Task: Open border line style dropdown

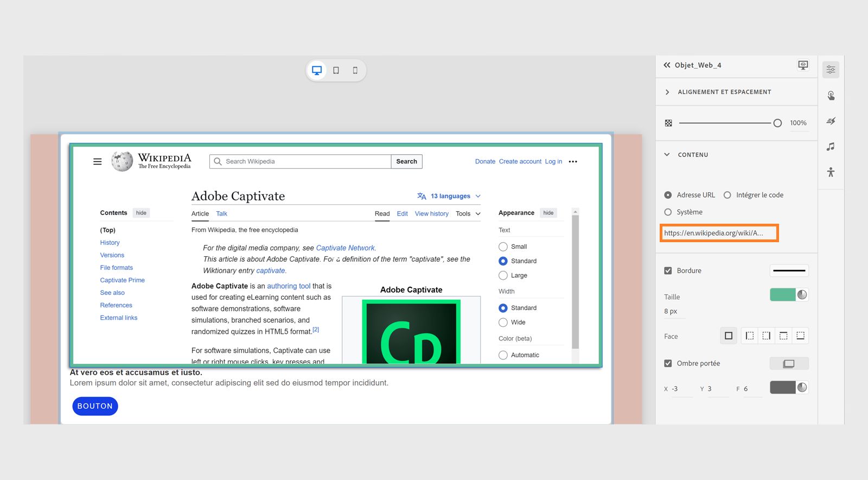Action: tap(789, 270)
